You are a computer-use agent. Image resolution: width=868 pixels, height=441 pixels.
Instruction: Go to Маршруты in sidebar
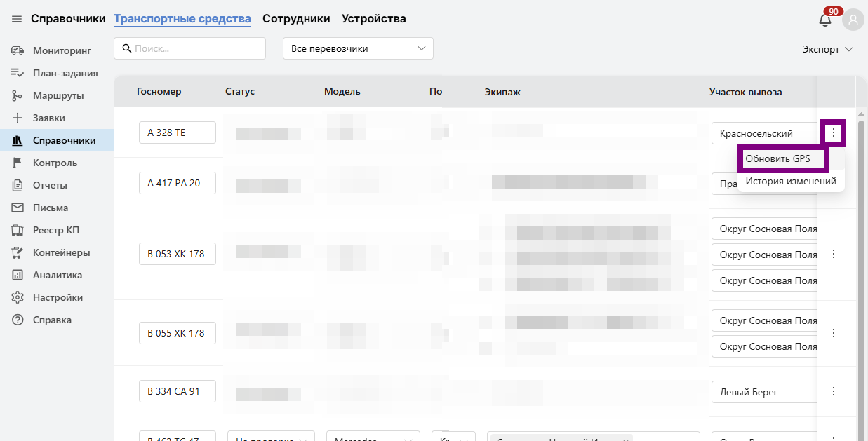[x=58, y=95]
